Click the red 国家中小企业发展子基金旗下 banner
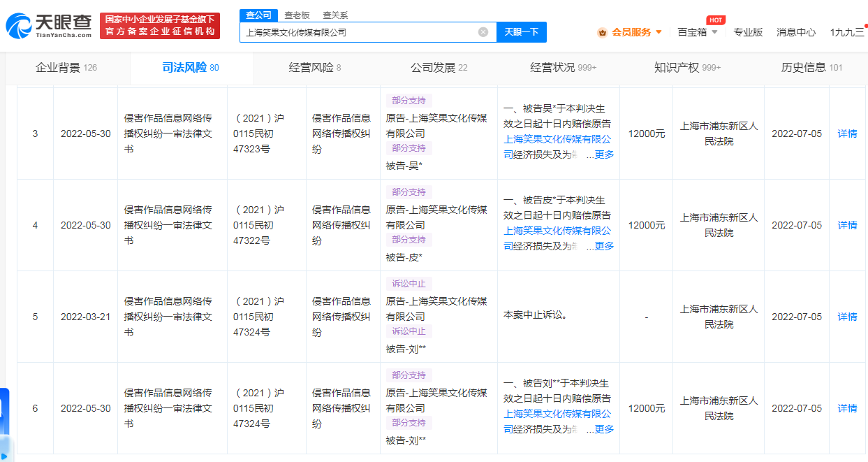 (159, 26)
